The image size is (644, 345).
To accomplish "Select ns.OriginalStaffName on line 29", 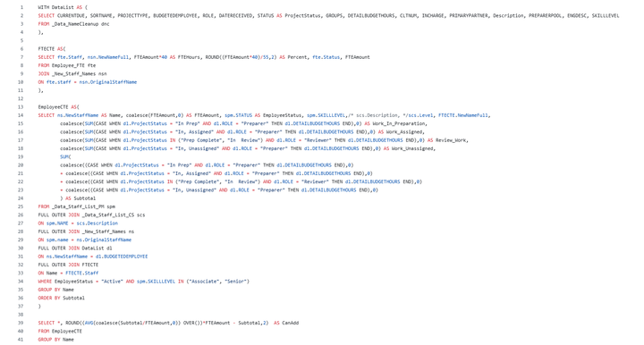I will pos(104,240).
